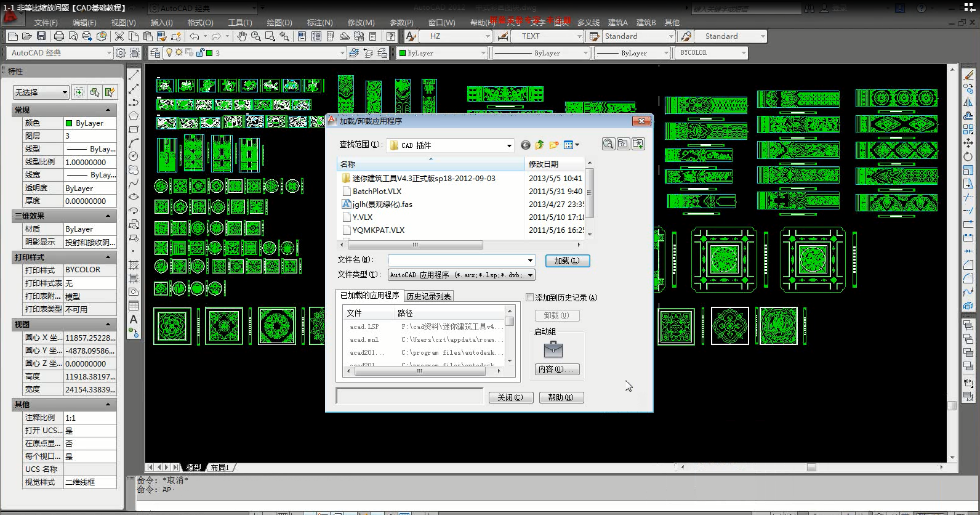Screen dimensions: 980x515
Task: Open the 文件(F) menu
Action: [x=46, y=22]
